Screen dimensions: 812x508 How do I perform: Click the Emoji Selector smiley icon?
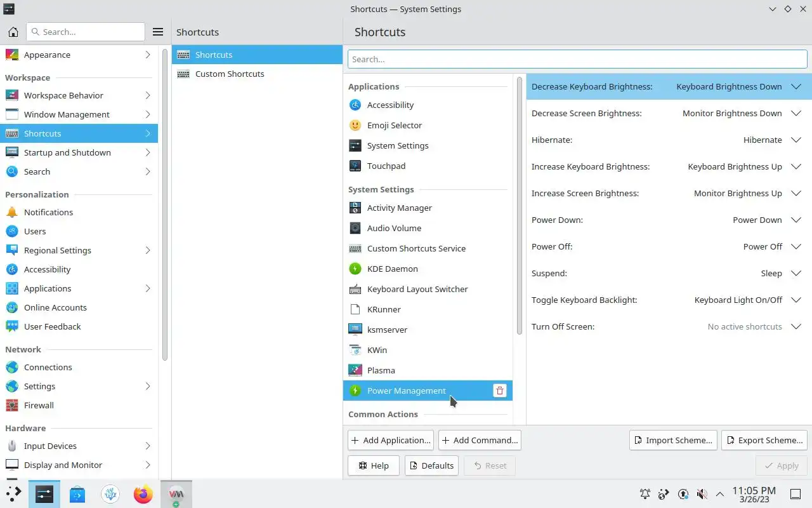[355, 125]
